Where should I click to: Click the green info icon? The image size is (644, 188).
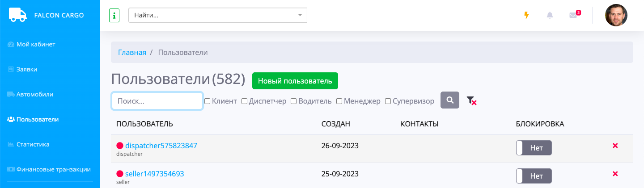coord(114,16)
